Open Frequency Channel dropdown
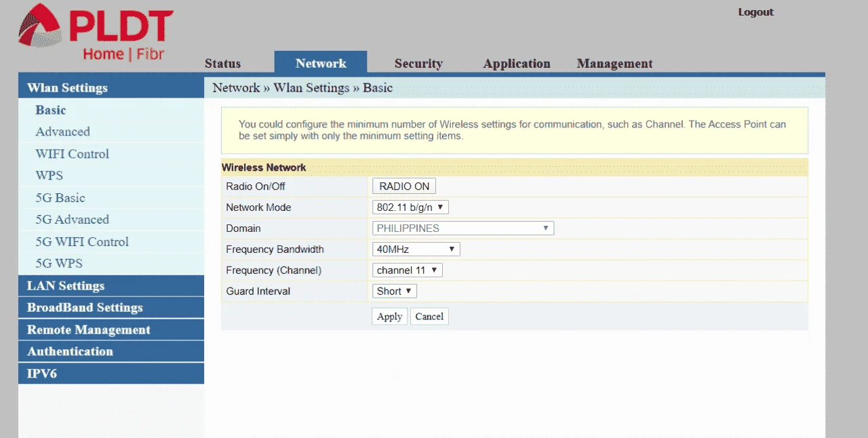Image resolution: width=868 pixels, height=438 pixels. point(407,270)
